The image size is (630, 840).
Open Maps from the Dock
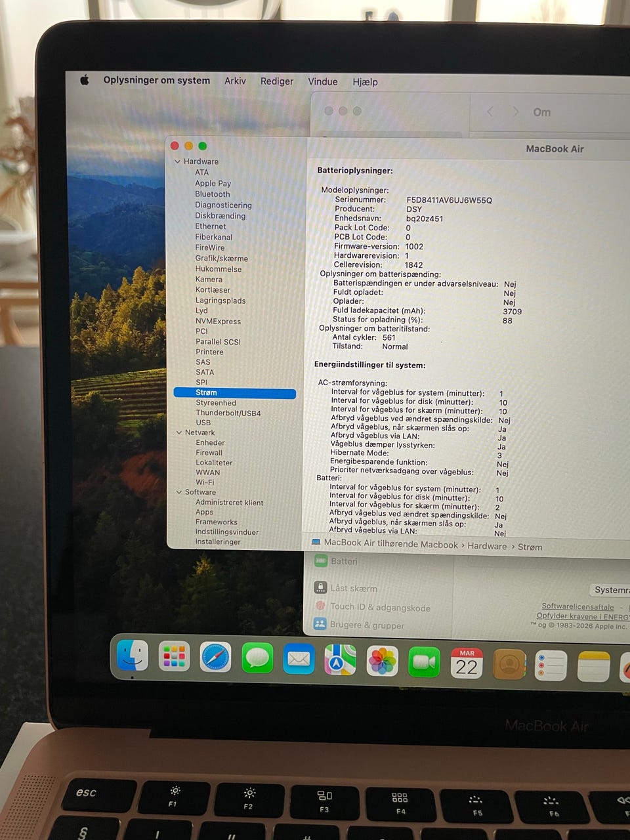click(340, 660)
